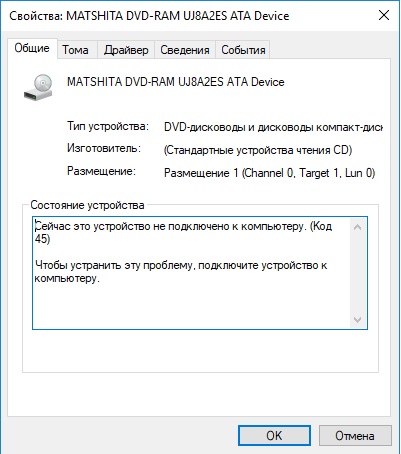The width and height of the screenshot is (401, 454).
Task: Click the DVD drive device icon
Action: (x=39, y=87)
